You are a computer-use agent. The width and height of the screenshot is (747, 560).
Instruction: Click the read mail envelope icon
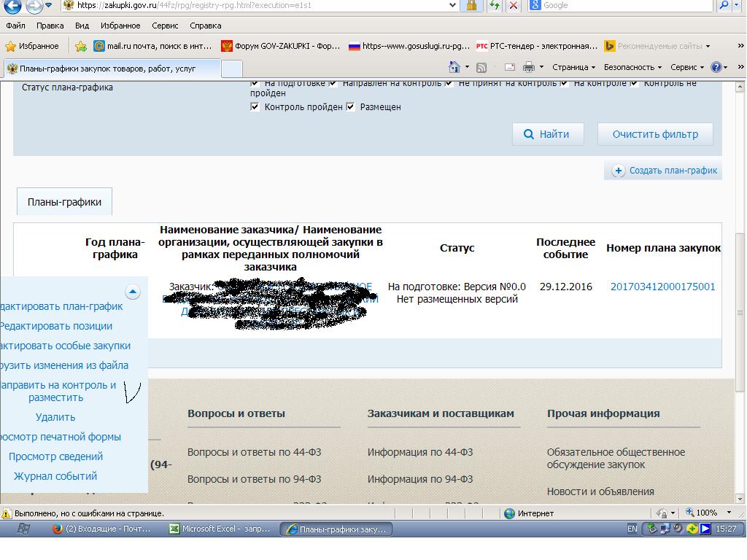click(x=509, y=67)
